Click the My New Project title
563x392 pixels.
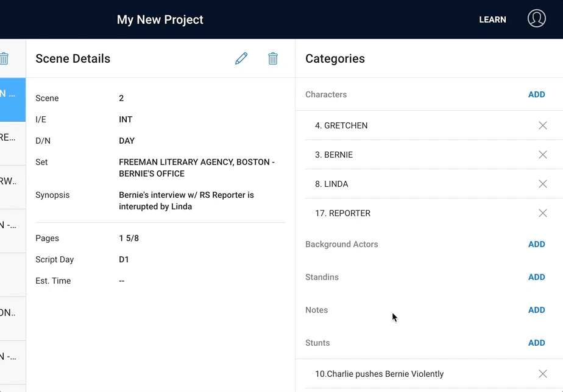point(160,19)
